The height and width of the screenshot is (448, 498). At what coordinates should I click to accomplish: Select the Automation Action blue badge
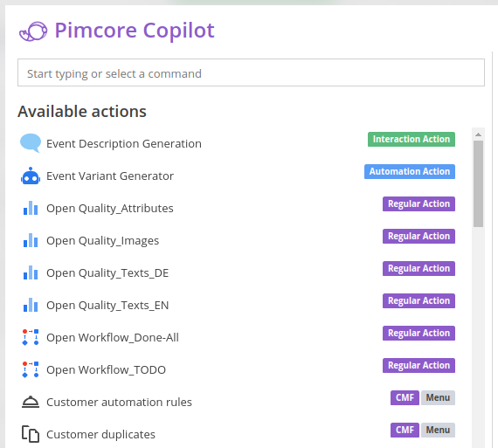[x=410, y=171]
